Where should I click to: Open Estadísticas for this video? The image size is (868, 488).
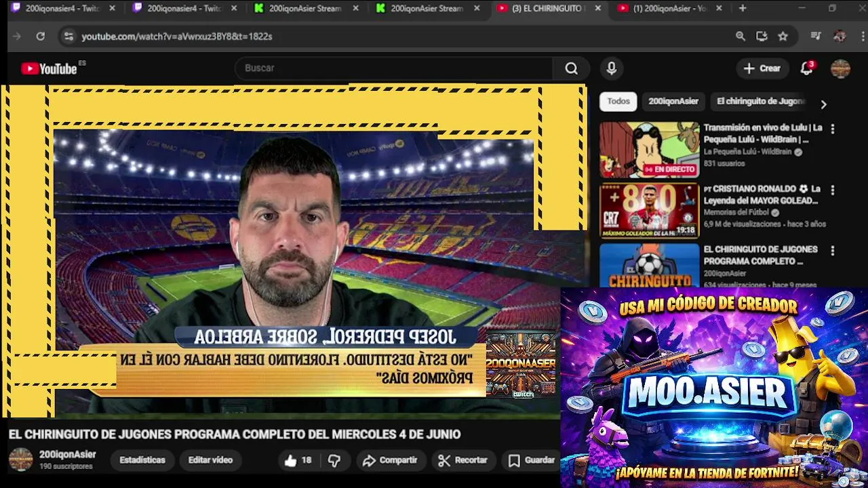pos(142,460)
